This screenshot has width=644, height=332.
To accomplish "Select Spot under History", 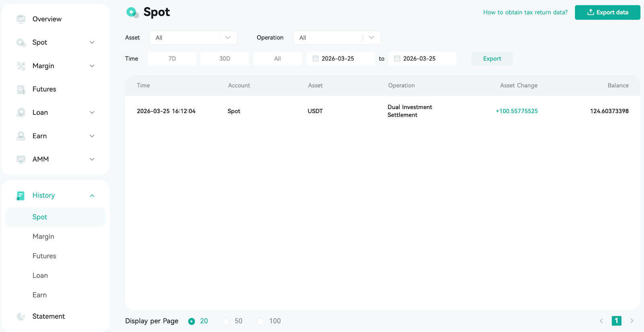I will (56, 217).
